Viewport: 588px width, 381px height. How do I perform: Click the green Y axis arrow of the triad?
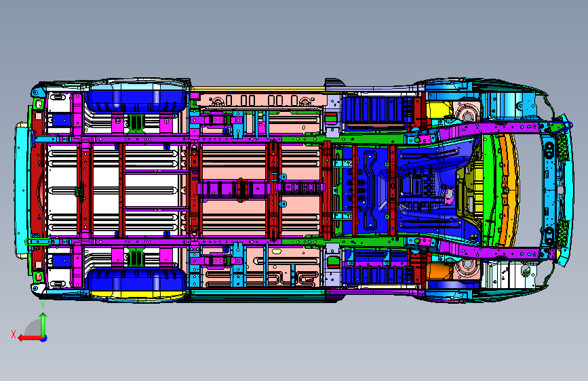[x=43, y=324]
